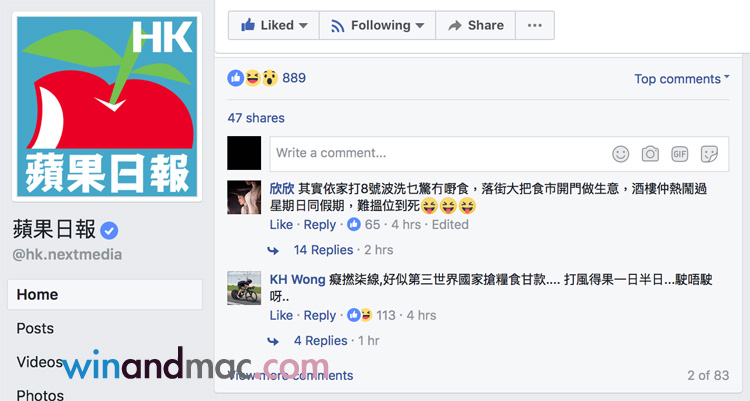This screenshot has height=401, width=750.
Task: Open the 蘋果日報 page profile picture
Action: pos(107,107)
